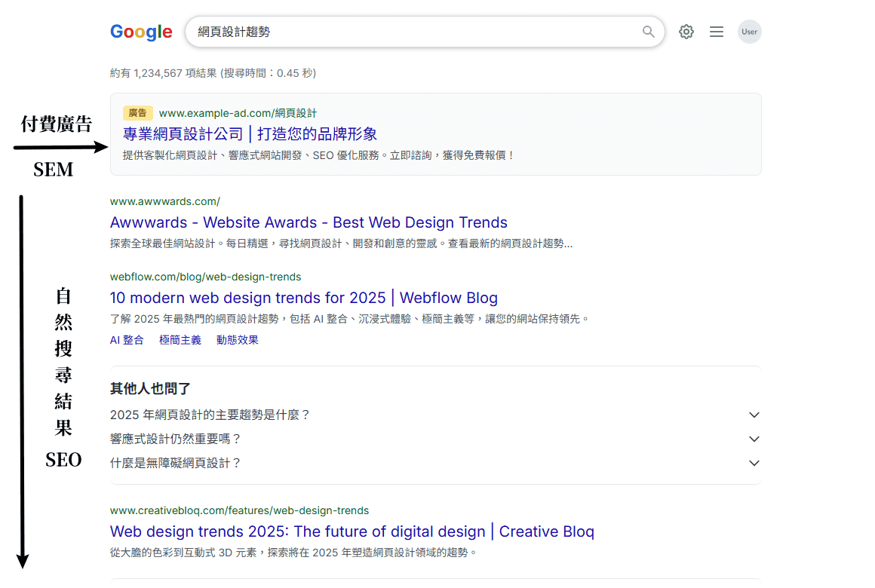Click the Google logo
Image resolution: width=875 pixels, height=588 pixels.
point(141,32)
